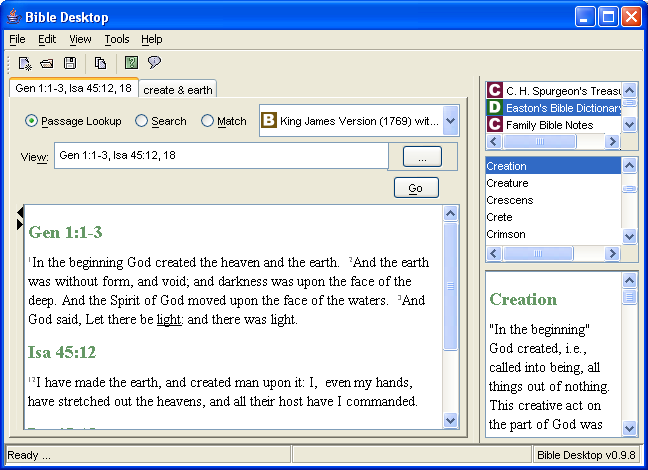The width and height of the screenshot is (648, 470).
Task: Select Easton's Bible Dictionary entry
Action: coord(553,107)
